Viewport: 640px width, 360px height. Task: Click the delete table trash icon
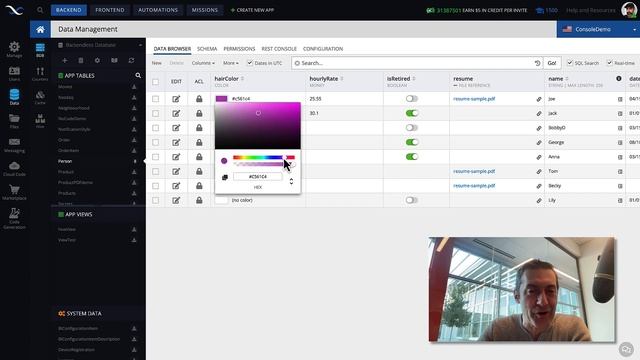click(x=81, y=60)
